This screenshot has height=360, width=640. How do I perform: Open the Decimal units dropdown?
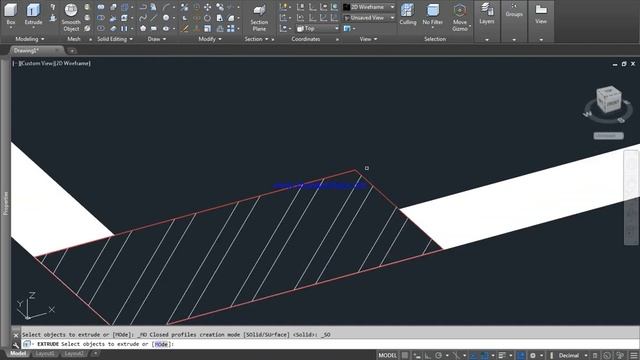coord(573,356)
